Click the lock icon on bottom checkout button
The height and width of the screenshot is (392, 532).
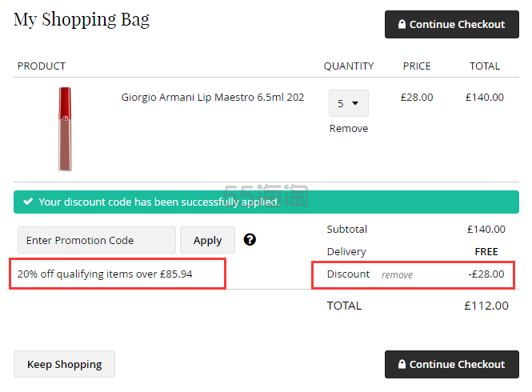point(402,364)
